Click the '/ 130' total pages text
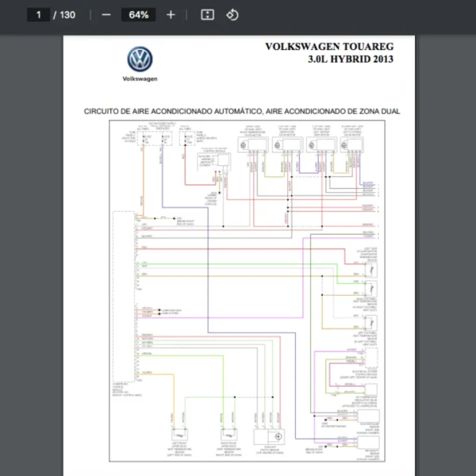This screenshot has height=476, width=476. point(64,15)
